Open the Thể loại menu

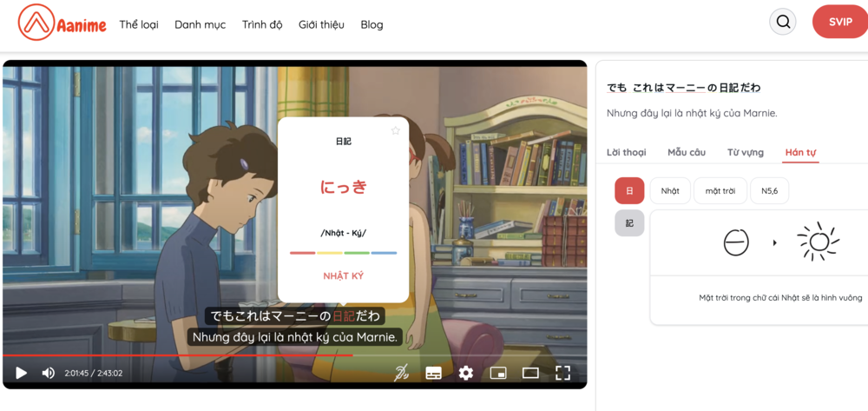(x=139, y=24)
